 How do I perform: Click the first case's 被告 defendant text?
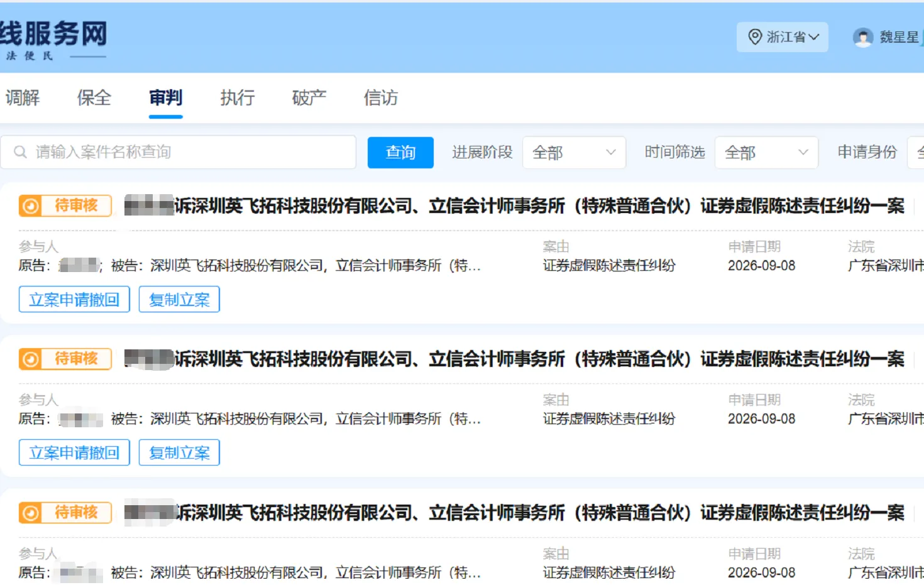296,266
